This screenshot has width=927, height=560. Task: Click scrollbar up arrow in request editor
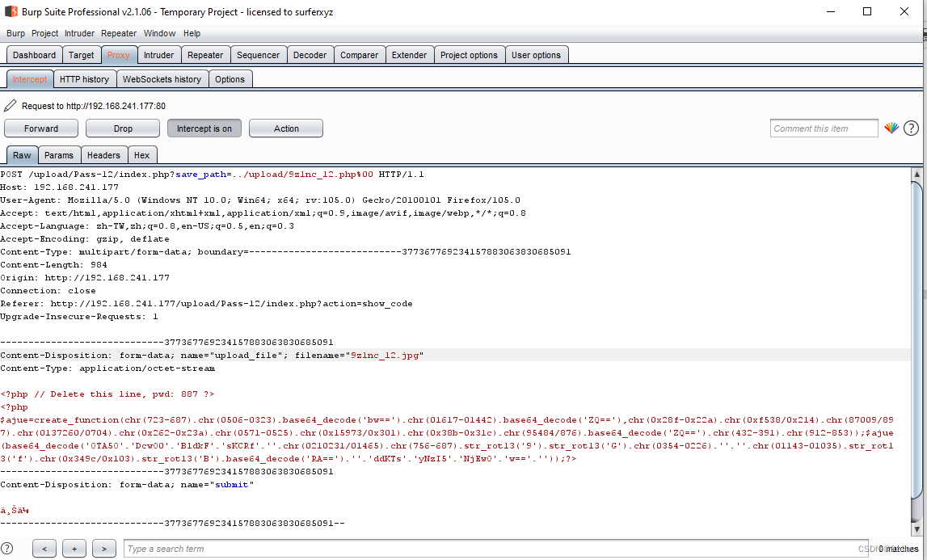click(917, 174)
